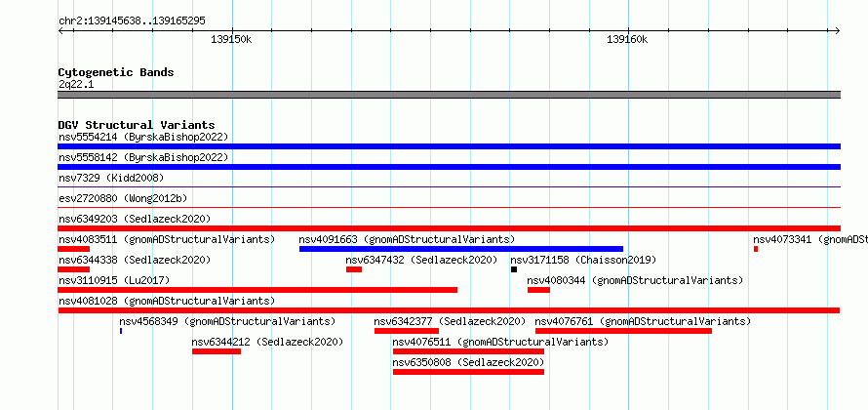Click the 2q22.1 band label
The image size is (868, 410).
click(x=76, y=85)
